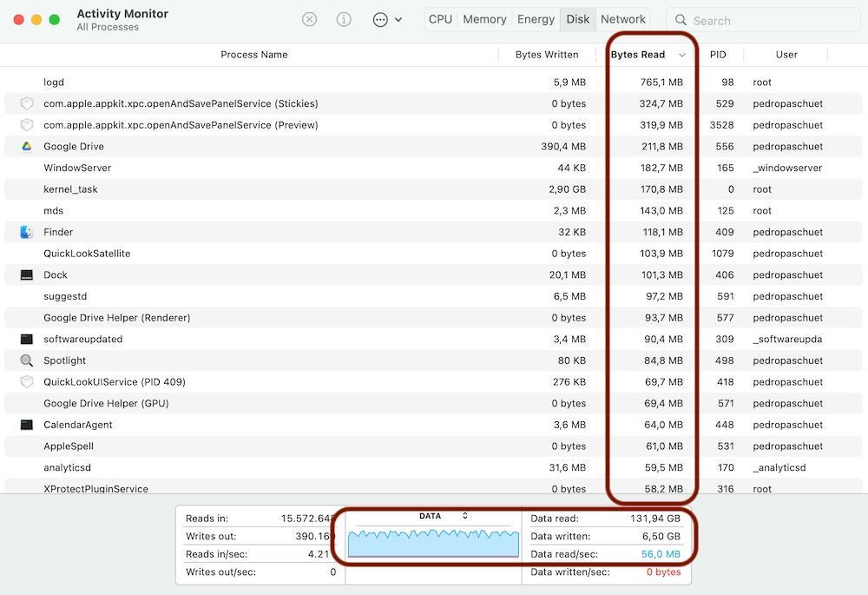Select the Dock process icon
Image resolution: width=868 pixels, height=595 pixels.
click(27, 274)
